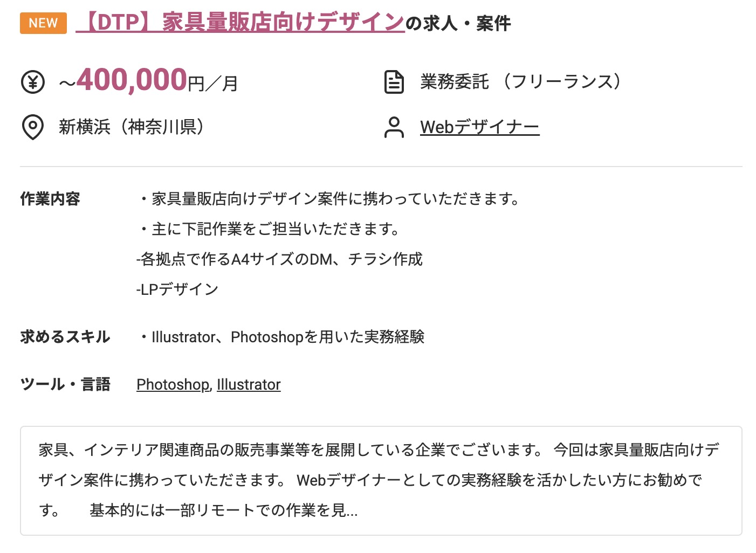This screenshot has width=756, height=553.
Task: Click the LPデザイン task line
Action: 177,289
